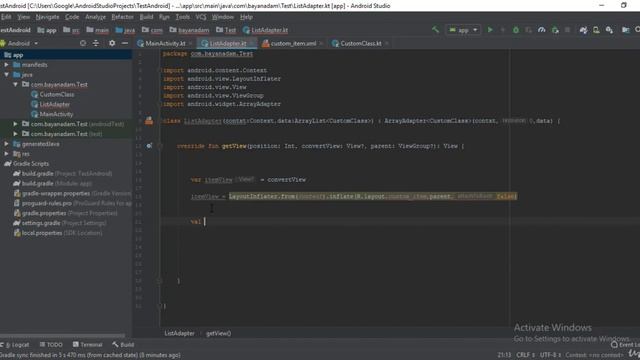Screen dimensions: 640x360
Task: Open the app run configuration dropdown
Action: pos(463,30)
